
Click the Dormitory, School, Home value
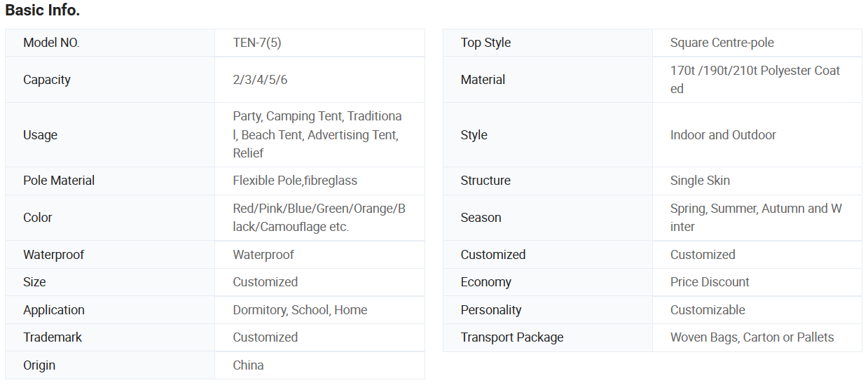coord(300,310)
